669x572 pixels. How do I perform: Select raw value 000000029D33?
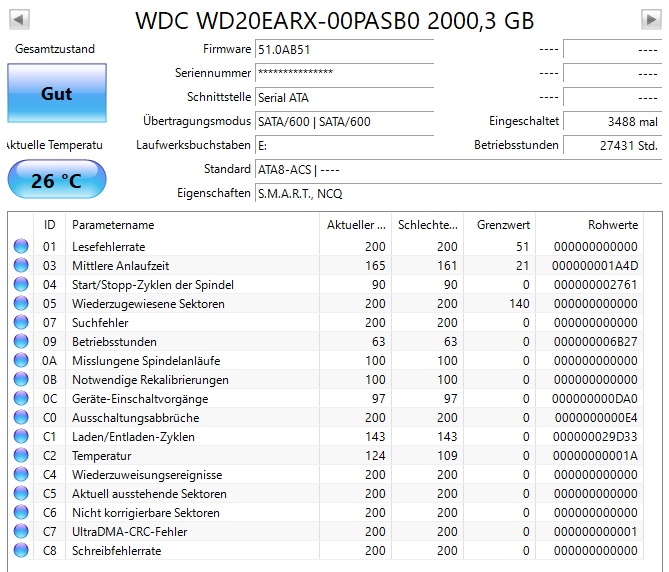pyautogui.click(x=595, y=437)
